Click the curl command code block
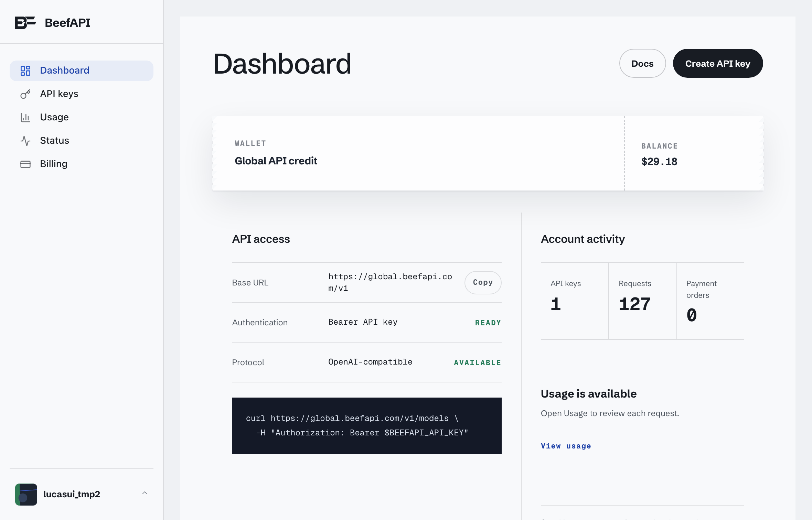The width and height of the screenshot is (812, 520). click(367, 426)
